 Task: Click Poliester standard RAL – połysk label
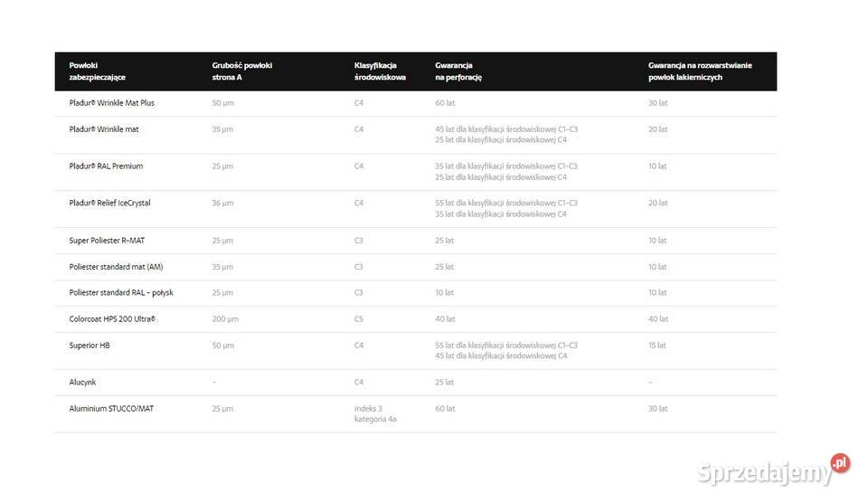tap(121, 292)
